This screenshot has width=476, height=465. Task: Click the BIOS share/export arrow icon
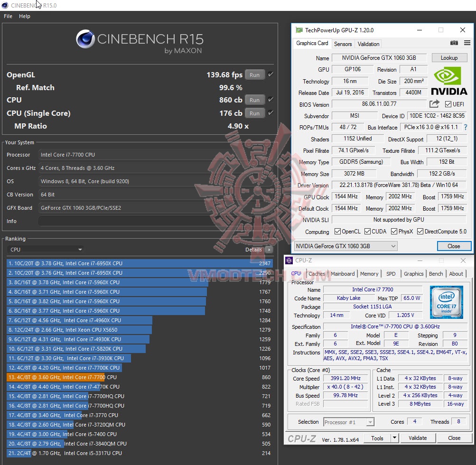(434, 104)
